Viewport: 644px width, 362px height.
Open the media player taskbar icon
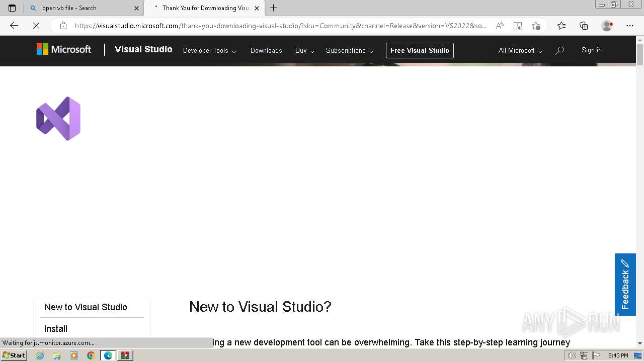click(x=74, y=355)
